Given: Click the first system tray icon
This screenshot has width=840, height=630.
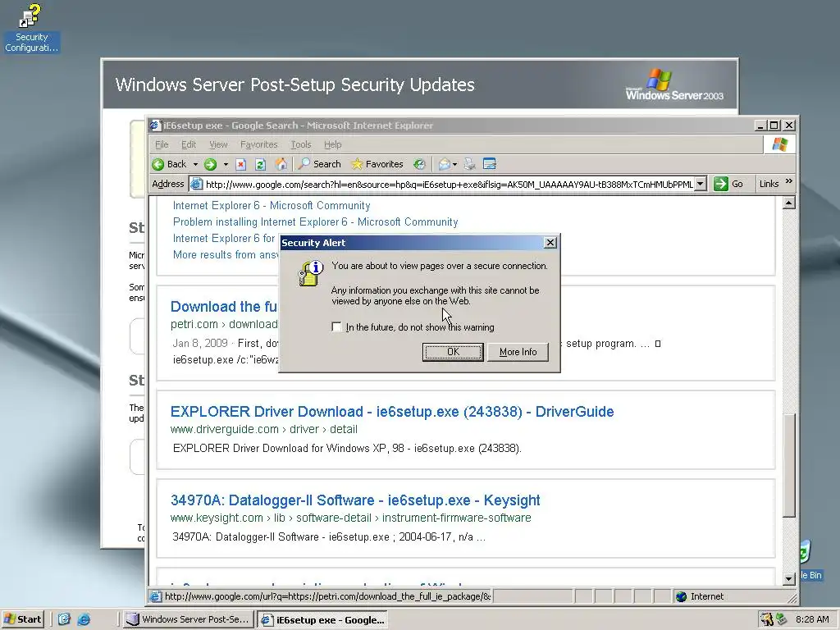Looking at the screenshot, I should pos(767,619).
